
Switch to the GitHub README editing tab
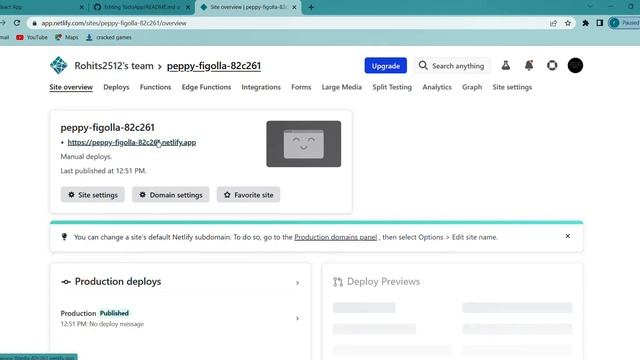pos(142,7)
